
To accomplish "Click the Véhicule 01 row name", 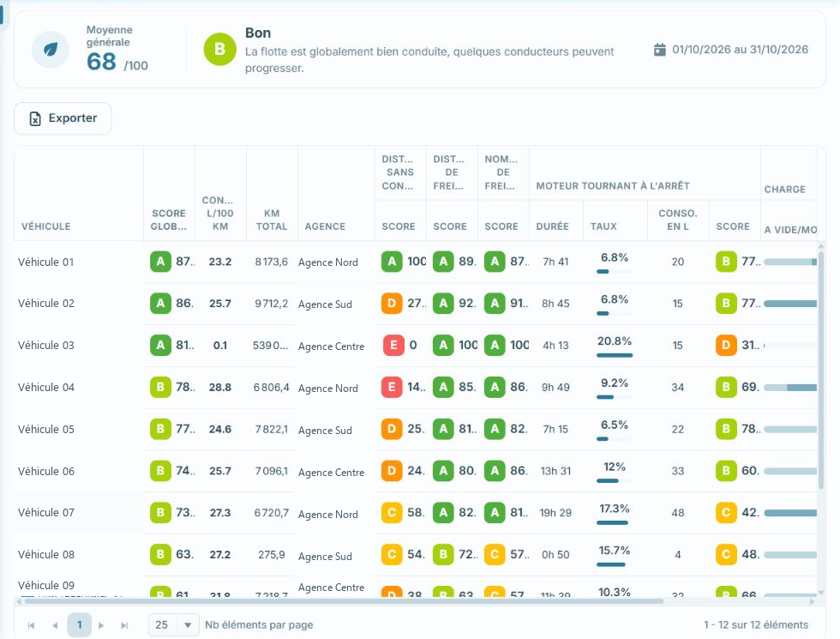I will pos(45,262).
